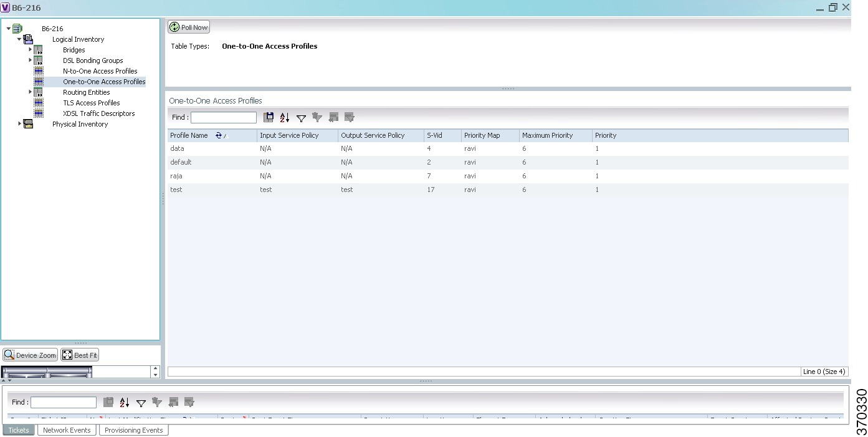The width and height of the screenshot is (868, 437).
Task: Click the S-Vid value 4 cell
Action: click(442, 149)
